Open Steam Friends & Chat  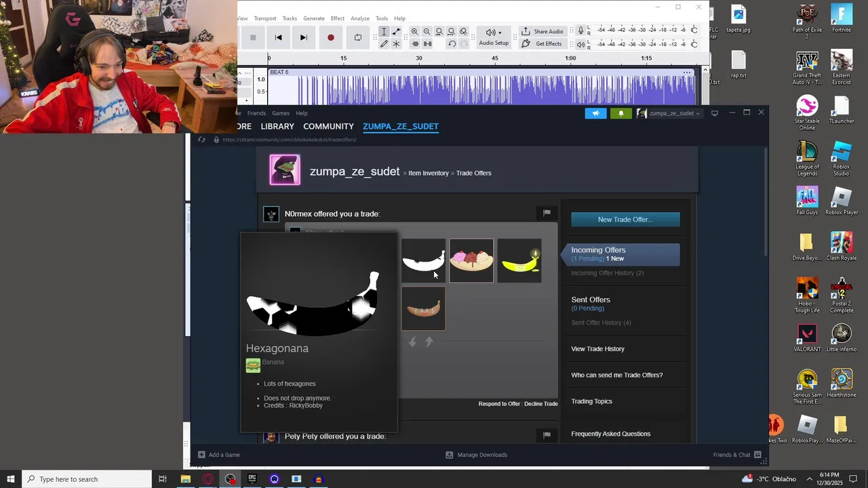(737, 455)
